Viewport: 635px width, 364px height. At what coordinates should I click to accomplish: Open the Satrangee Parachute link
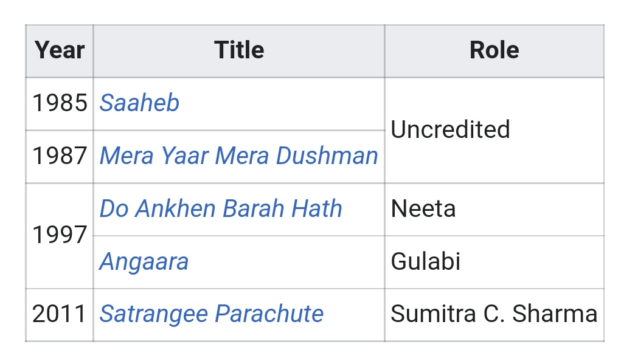(x=212, y=314)
